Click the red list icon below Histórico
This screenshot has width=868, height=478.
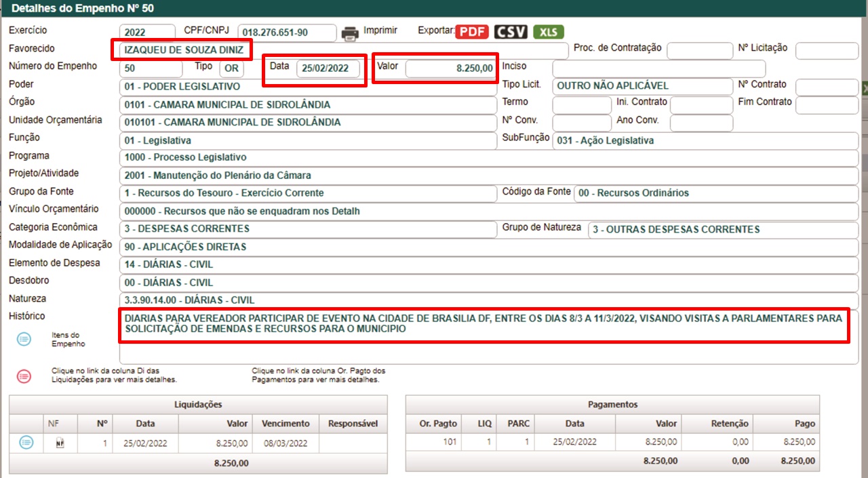click(x=24, y=376)
